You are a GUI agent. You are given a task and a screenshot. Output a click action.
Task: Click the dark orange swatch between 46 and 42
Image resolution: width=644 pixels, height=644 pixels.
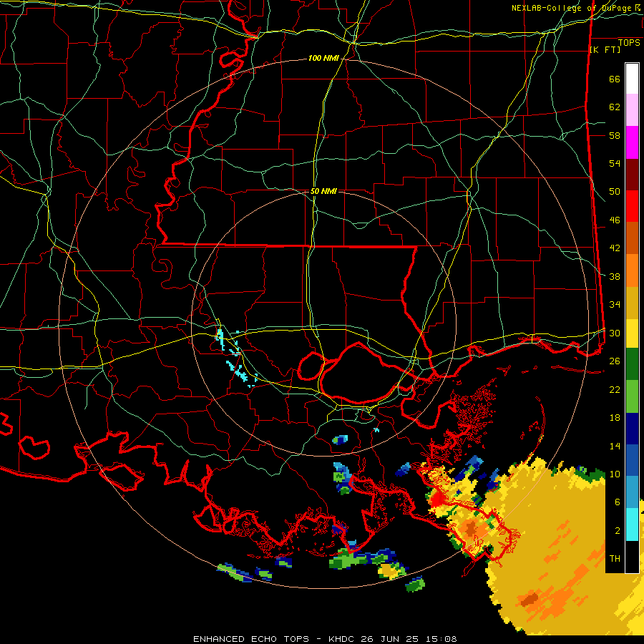632,238
